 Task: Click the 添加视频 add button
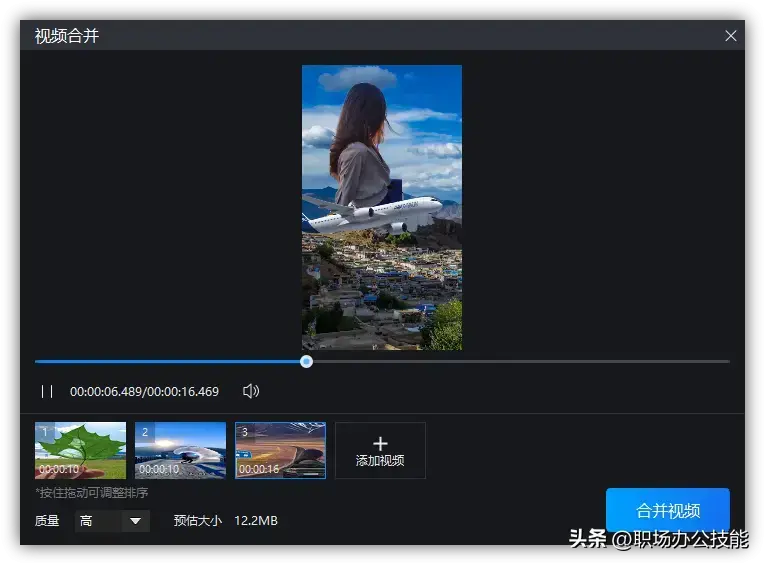[x=380, y=450]
